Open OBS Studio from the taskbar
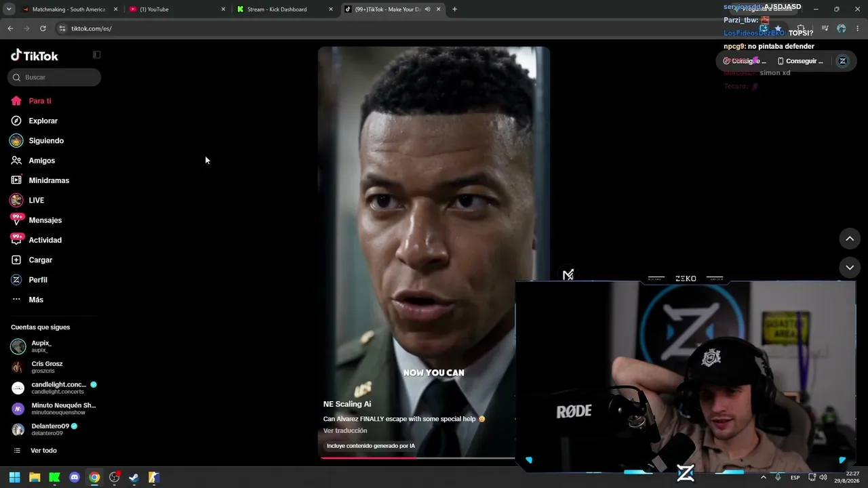Image resolution: width=868 pixels, height=488 pixels. (x=114, y=477)
